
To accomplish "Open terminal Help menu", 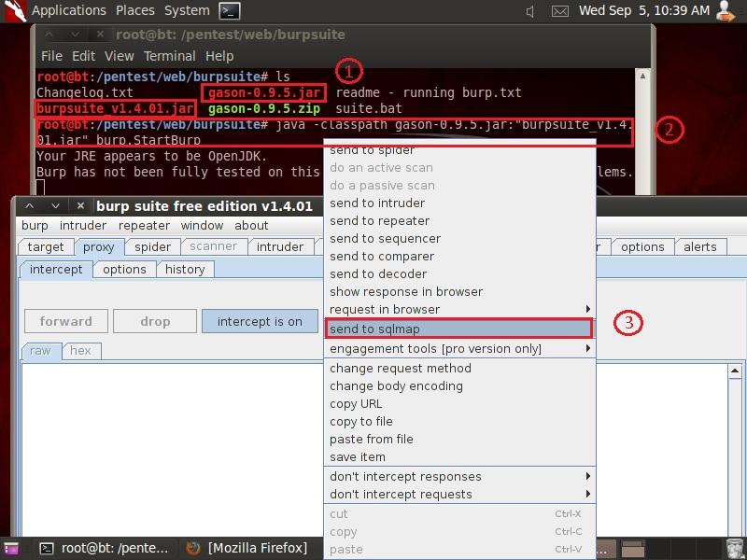I will [x=219, y=56].
